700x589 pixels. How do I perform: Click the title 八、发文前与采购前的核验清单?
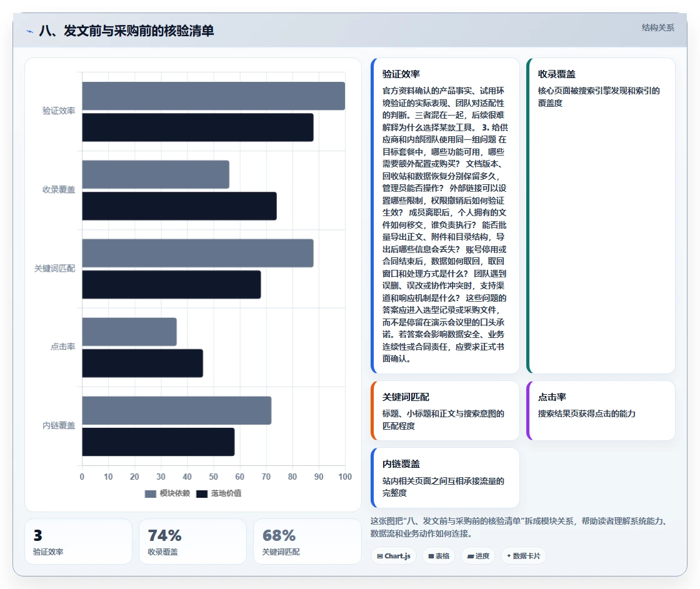(x=126, y=31)
